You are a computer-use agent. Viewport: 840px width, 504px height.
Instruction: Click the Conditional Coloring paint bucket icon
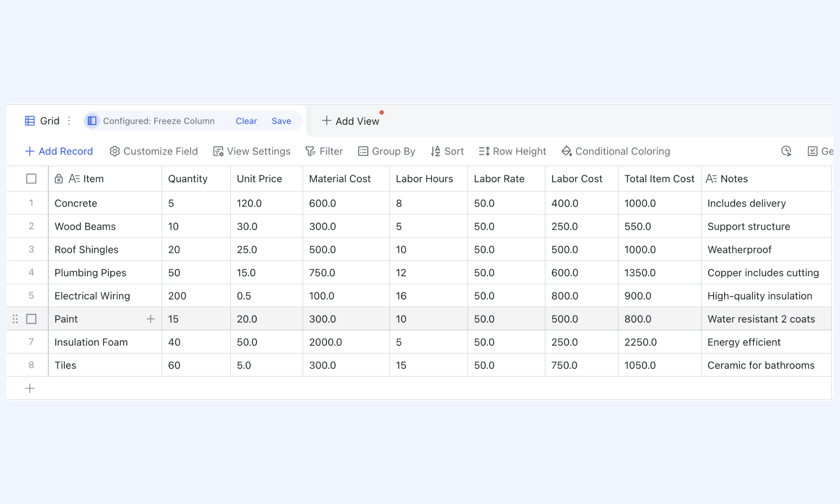click(x=567, y=151)
